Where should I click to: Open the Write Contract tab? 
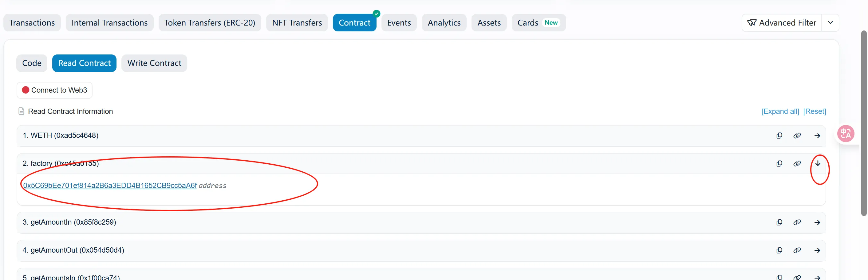(x=154, y=63)
